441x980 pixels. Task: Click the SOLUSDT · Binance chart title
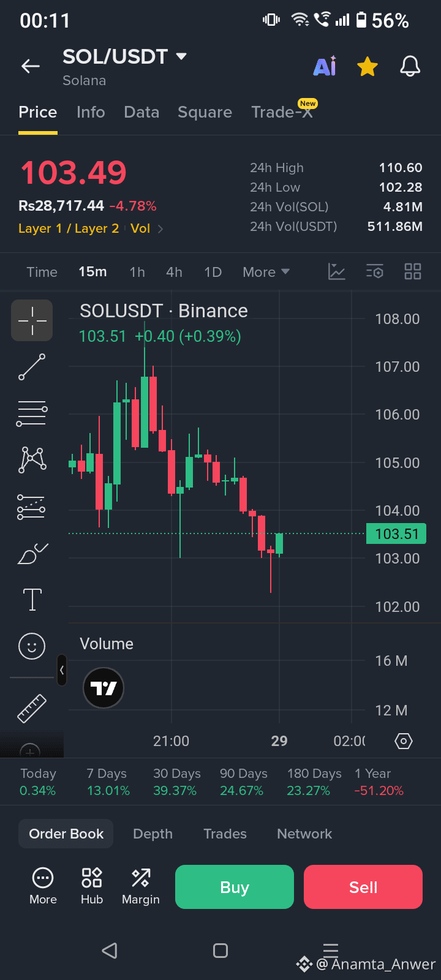164,311
